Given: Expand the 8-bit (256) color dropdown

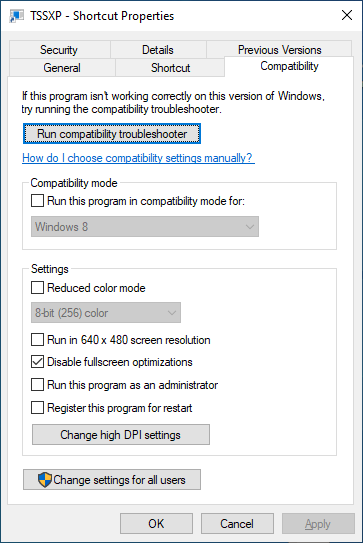Looking at the screenshot, I should click(x=106, y=313).
